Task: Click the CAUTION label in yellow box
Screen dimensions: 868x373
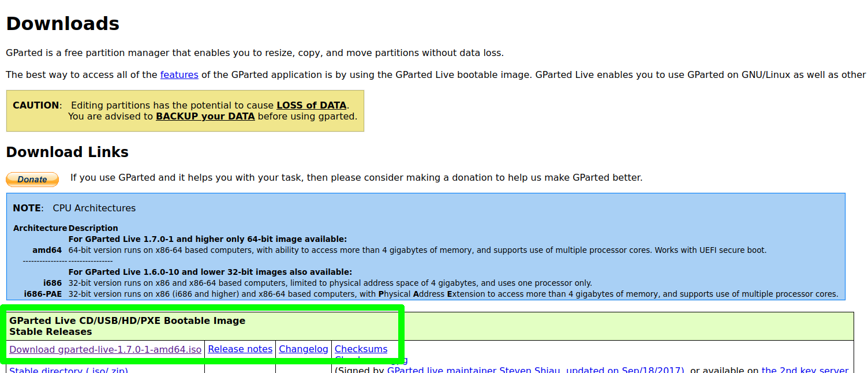Action: (x=36, y=106)
